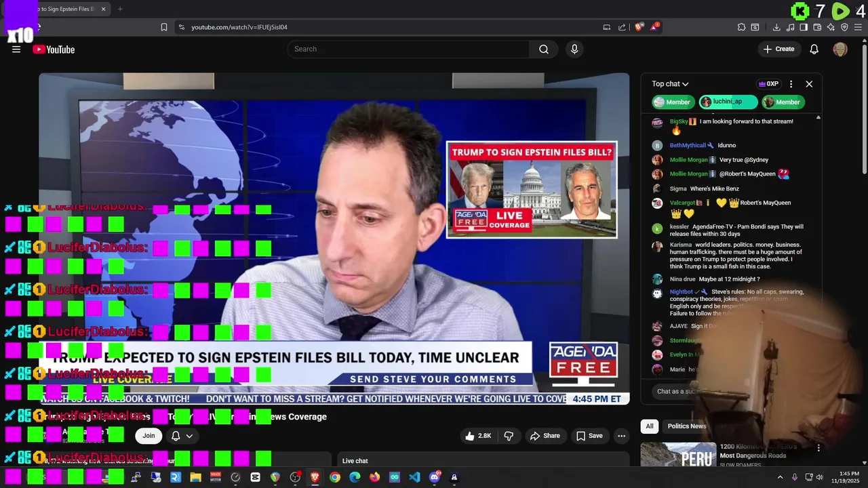Click the XP points badge in chat header
Image resolution: width=868 pixels, height=488 pixels.
(768, 84)
